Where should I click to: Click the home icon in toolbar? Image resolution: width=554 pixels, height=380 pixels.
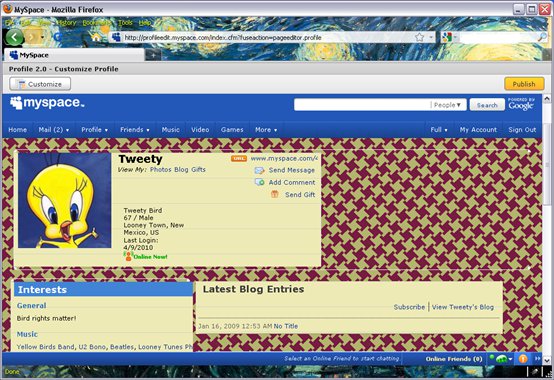96,37
